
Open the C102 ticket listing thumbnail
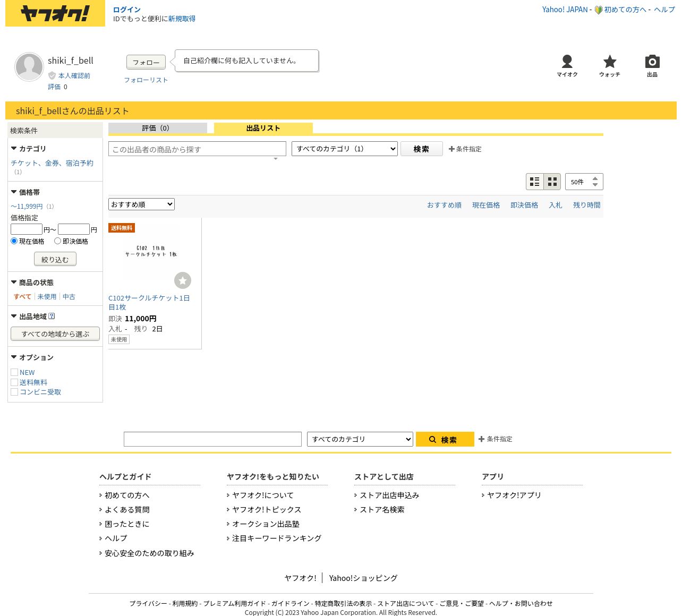(x=151, y=252)
